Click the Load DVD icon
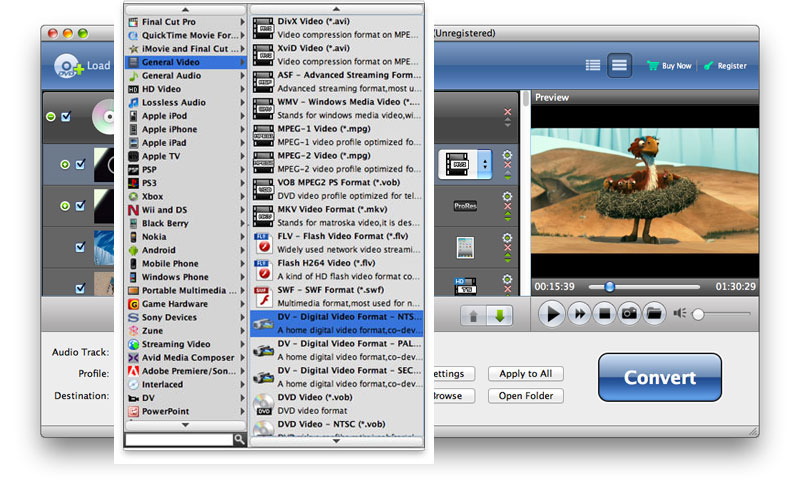This screenshot has width=800, height=494. 68,66
